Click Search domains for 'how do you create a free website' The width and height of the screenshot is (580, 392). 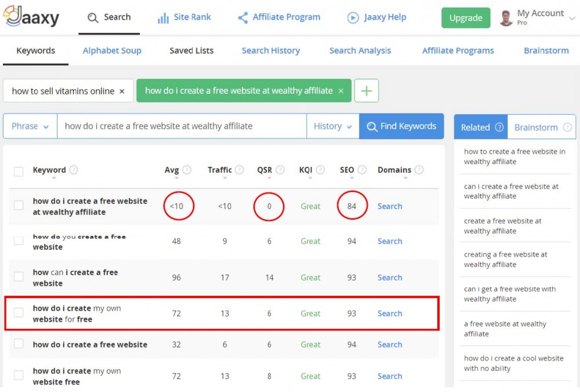390,241
